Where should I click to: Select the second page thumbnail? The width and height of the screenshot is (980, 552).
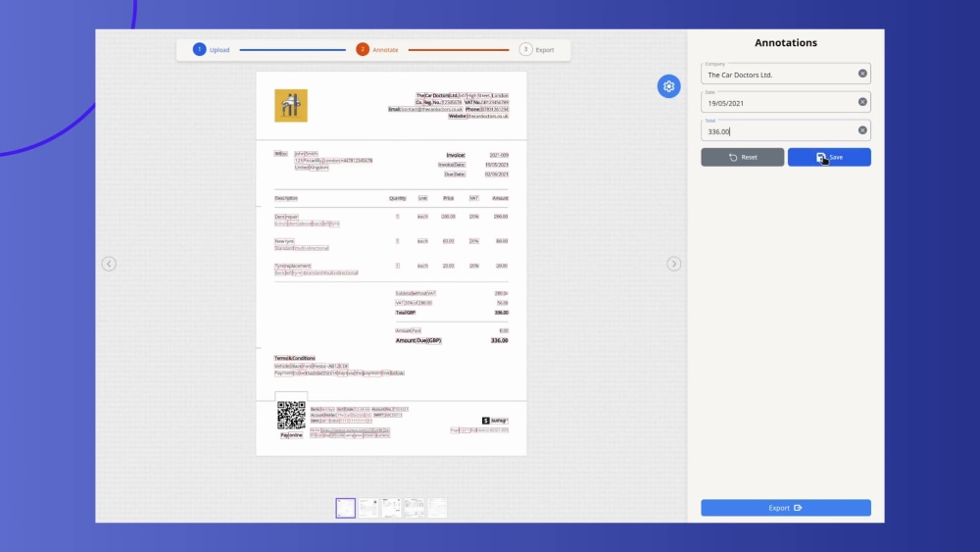pos(368,508)
